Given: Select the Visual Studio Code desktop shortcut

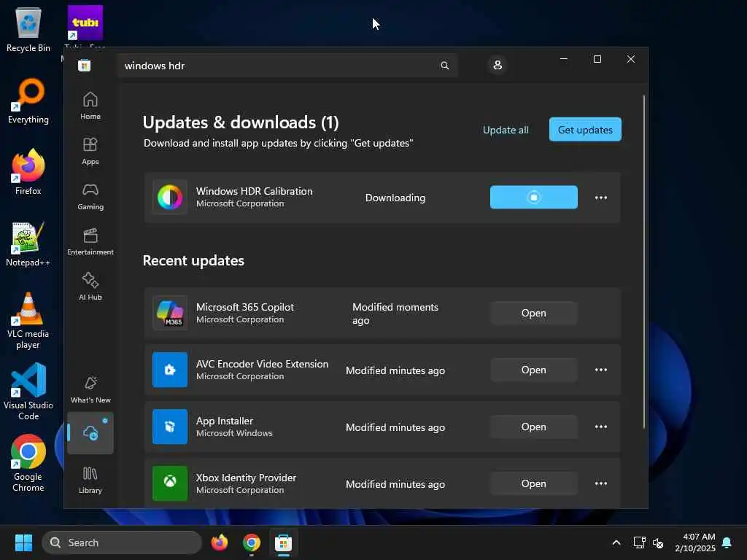Looking at the screenshot, I should tap(28, 392).
